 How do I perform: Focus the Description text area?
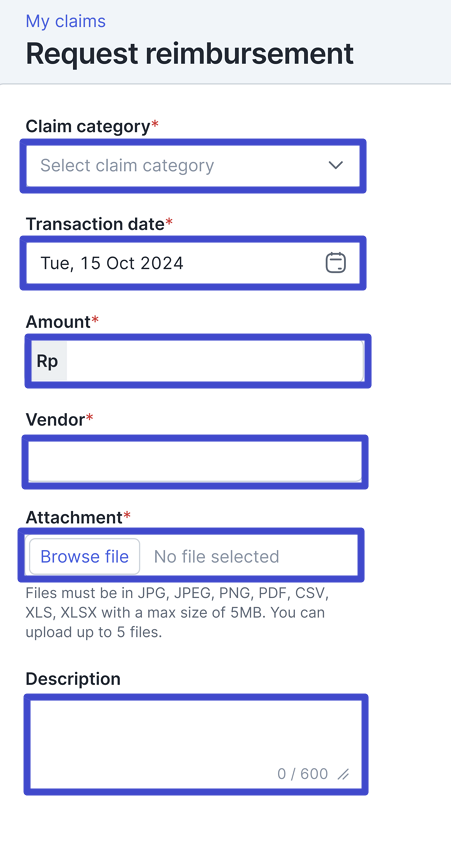tap(196, 745)
